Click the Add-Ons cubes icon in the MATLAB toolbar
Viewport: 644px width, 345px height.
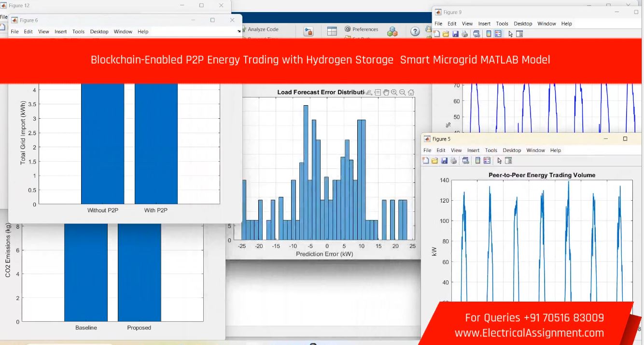click(392, 32)
